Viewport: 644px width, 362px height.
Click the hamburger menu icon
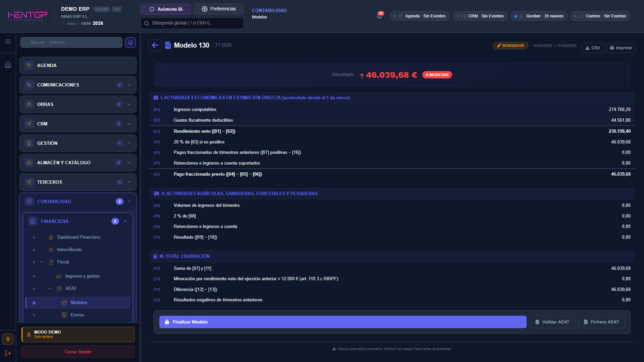(x=8, y=42)
